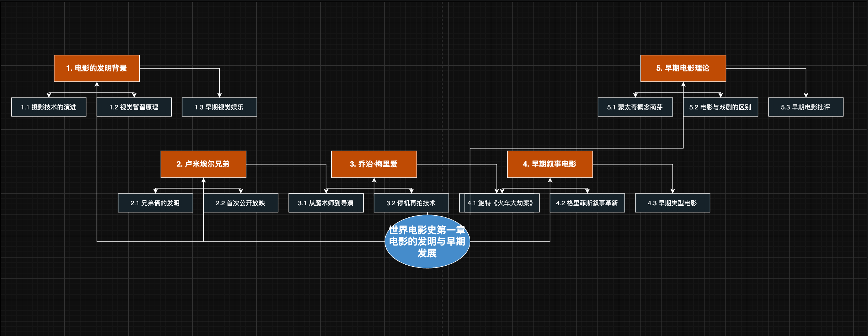Image resolution: width=868 pixels, height=336 pixels.
Task: Click the node 4.2 格里菲斯叙事革新
Action: click(x=588, y=202)
